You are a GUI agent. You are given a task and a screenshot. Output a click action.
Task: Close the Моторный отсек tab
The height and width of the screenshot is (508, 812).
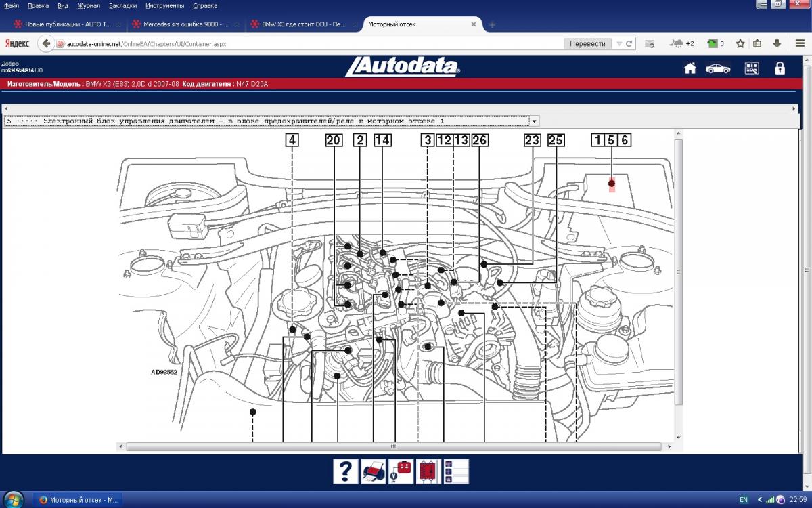[x=474, y=24]
